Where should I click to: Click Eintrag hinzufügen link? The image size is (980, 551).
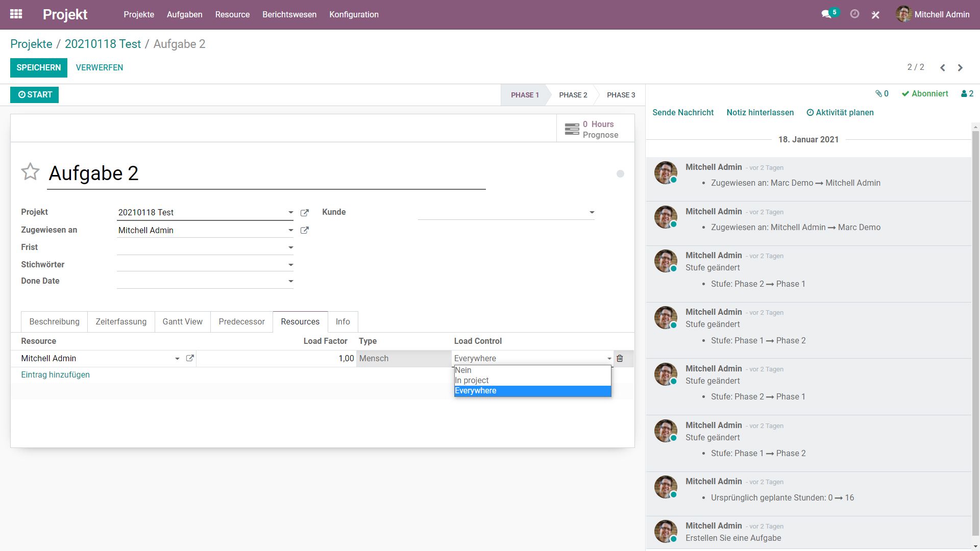click(x=55, y=375)
